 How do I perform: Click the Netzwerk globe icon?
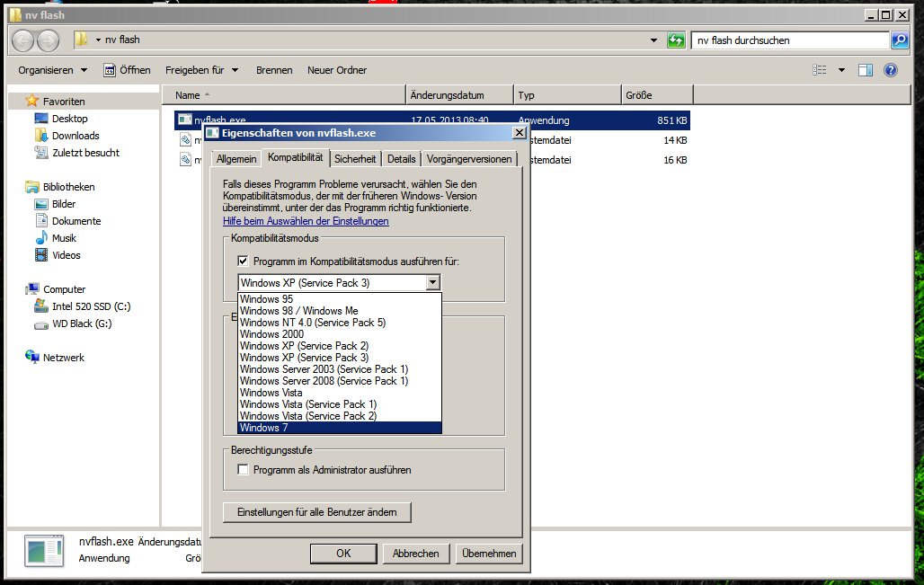click(32, 357)
